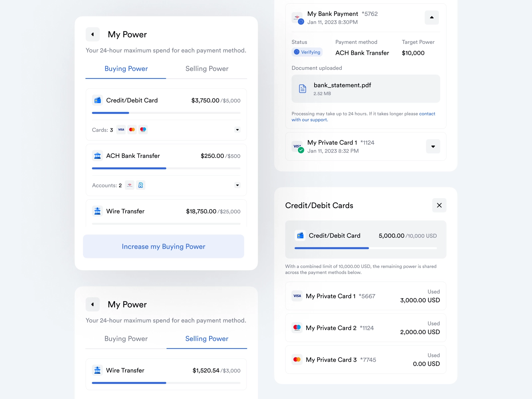The height and width of the screenshot is (399, 532).
Task: Expand the Cards: 3 dropdown arrow
Action: (x=237, y=130)
